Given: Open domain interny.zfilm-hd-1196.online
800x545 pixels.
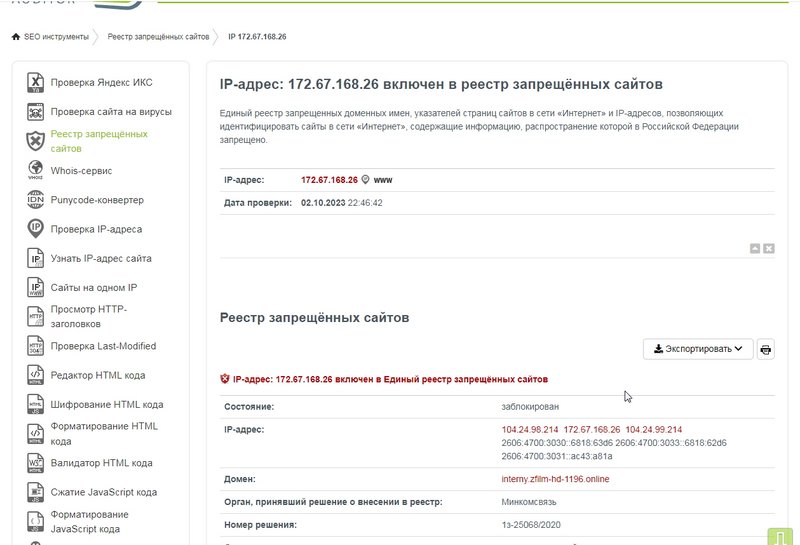Looking at the screenshot, I should [555, 479].
